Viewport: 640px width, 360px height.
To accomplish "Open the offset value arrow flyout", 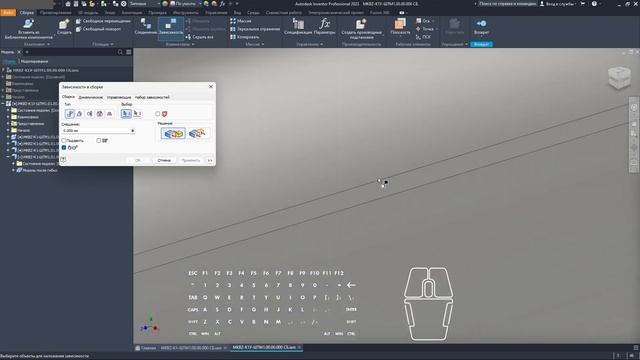I will click(133, 131).
